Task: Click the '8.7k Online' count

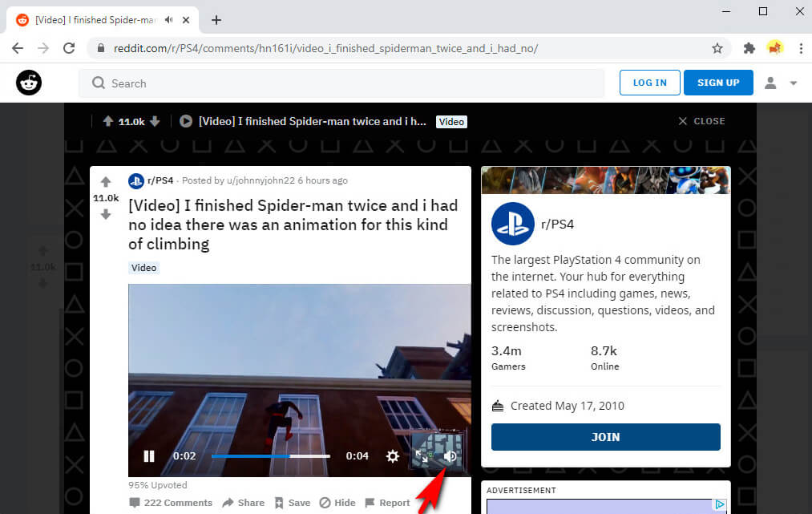Action: point(605,358)
